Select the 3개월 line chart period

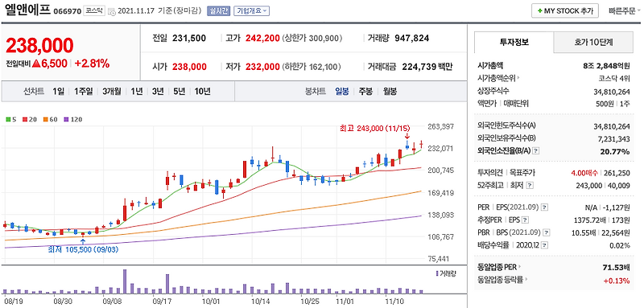tap(112, 92)
